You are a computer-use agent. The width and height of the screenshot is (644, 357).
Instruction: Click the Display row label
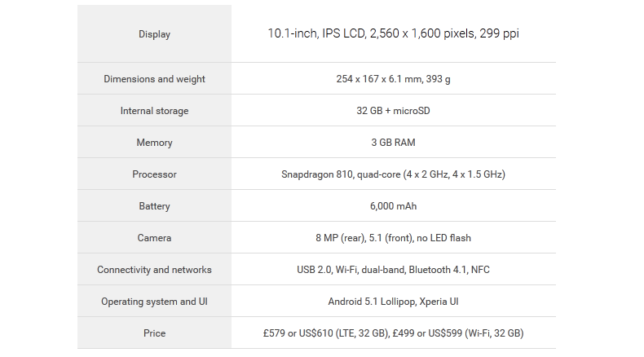click(154, 34)
